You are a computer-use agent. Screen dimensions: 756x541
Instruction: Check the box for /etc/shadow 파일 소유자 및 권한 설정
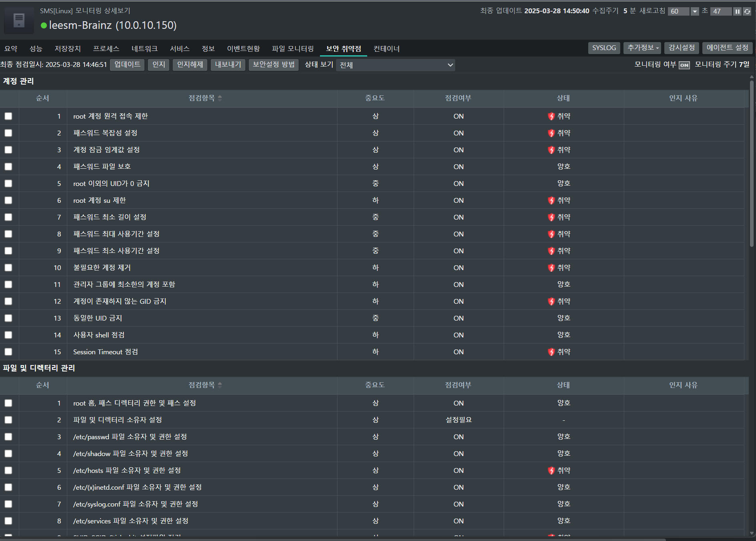tap(8, 454)
